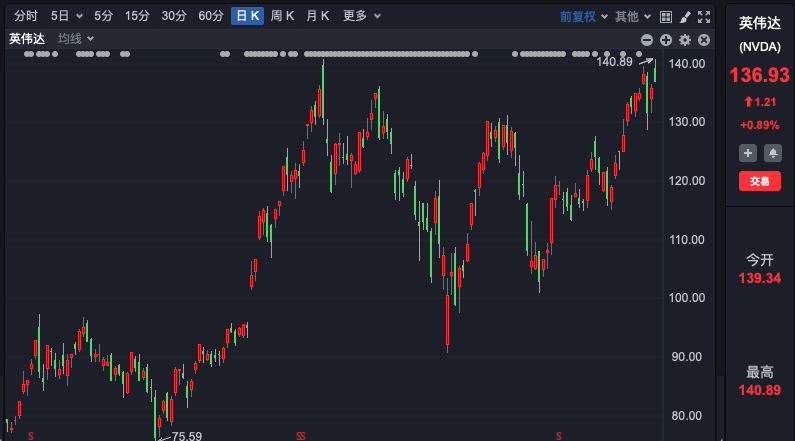Switch to 分时 intraday view
795x441 pixels.
click(x=26, y=16)
